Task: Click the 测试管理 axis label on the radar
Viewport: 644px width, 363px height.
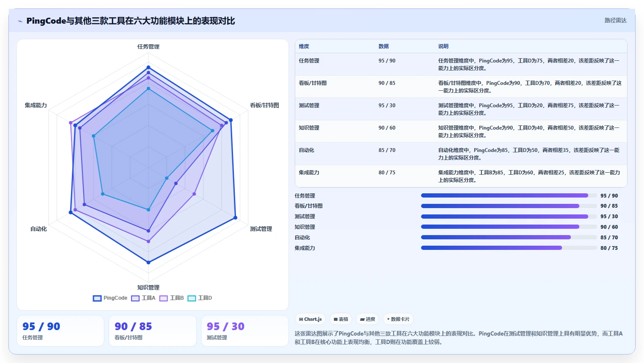Action: click(x=261, y=229)
